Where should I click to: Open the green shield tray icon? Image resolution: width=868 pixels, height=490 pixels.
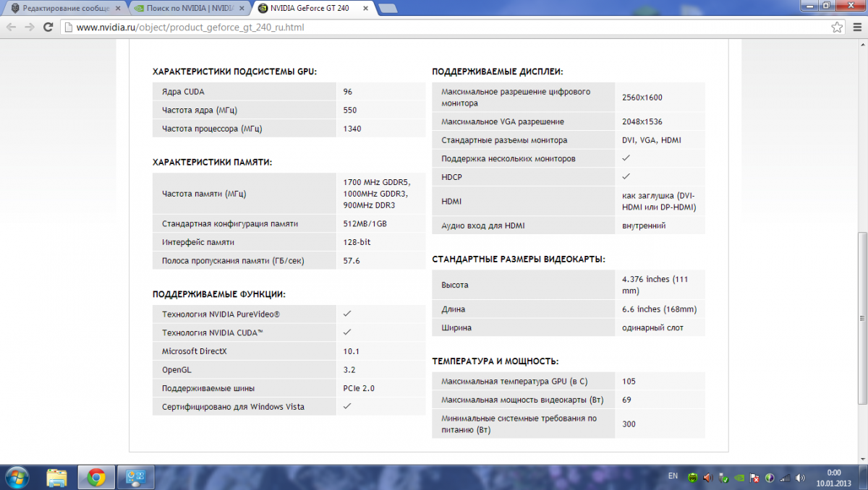(x=693, y=478)
